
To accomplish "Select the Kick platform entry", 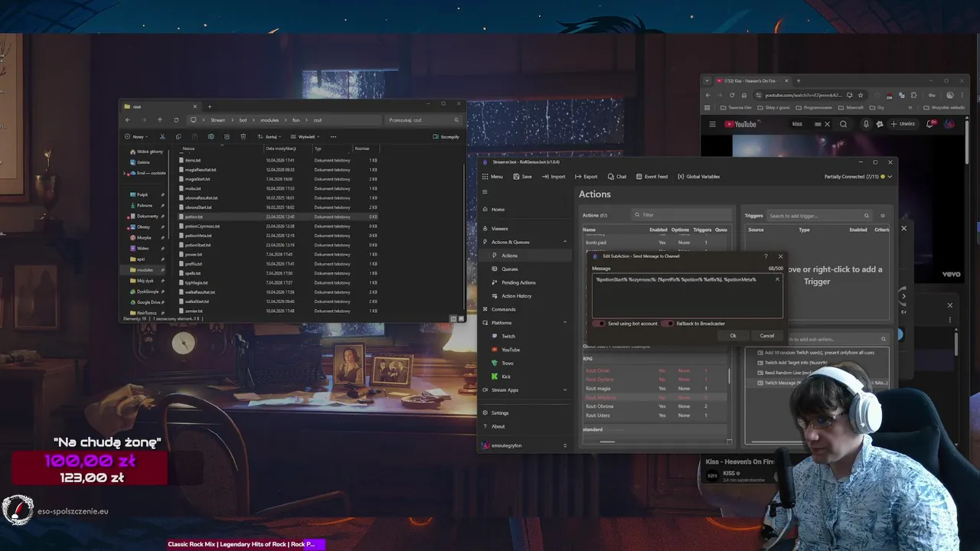I will pos(505,377).
